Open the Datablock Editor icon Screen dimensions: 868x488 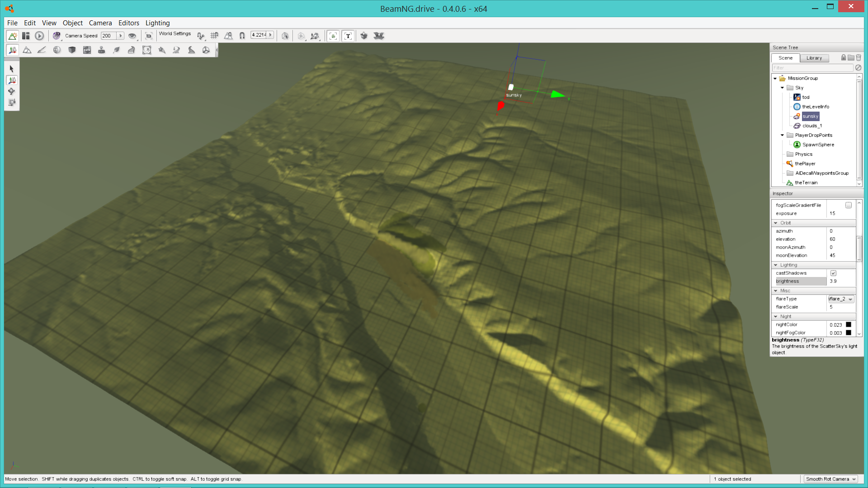[x=87, y=50]
